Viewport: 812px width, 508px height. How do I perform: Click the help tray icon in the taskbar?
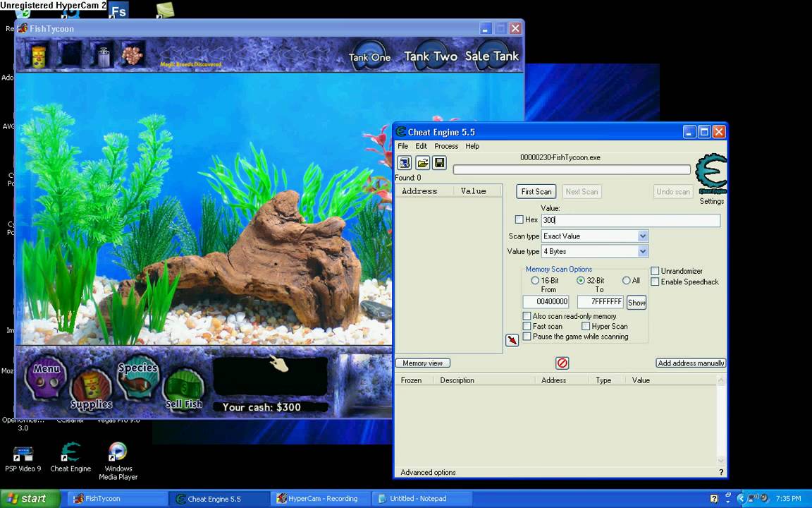(x=713, y=499)
